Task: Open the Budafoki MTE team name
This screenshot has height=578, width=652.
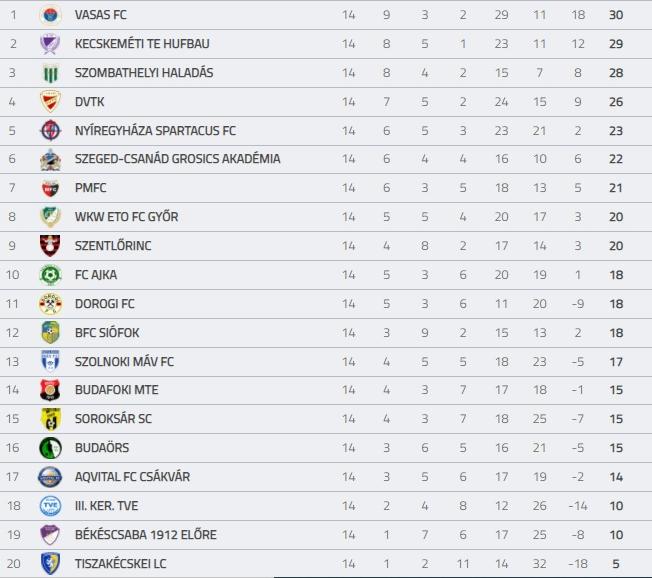Action: pyautogui.click(x=116, y=390)
